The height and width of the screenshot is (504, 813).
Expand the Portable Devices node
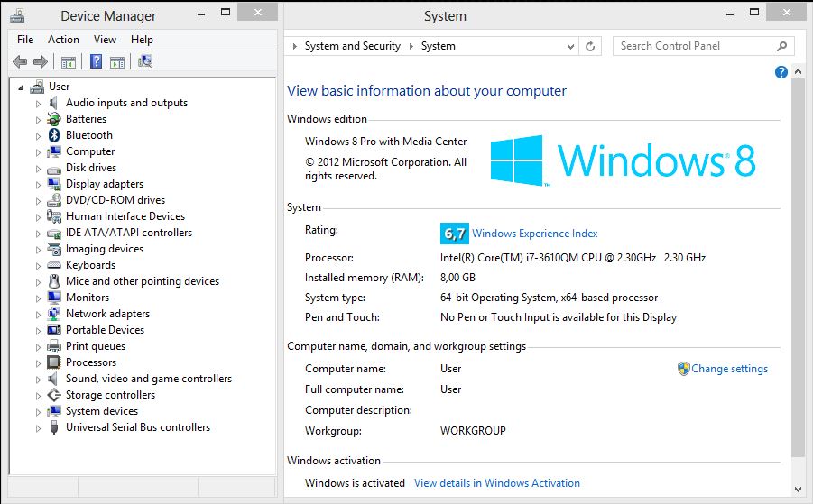coord(38,331)
